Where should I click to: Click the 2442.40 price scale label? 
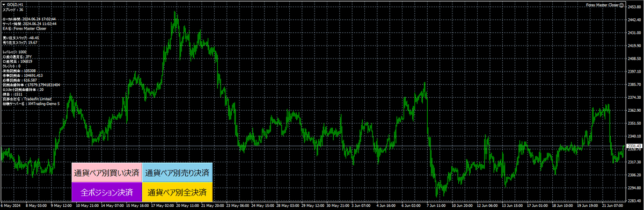click(635, 20)
